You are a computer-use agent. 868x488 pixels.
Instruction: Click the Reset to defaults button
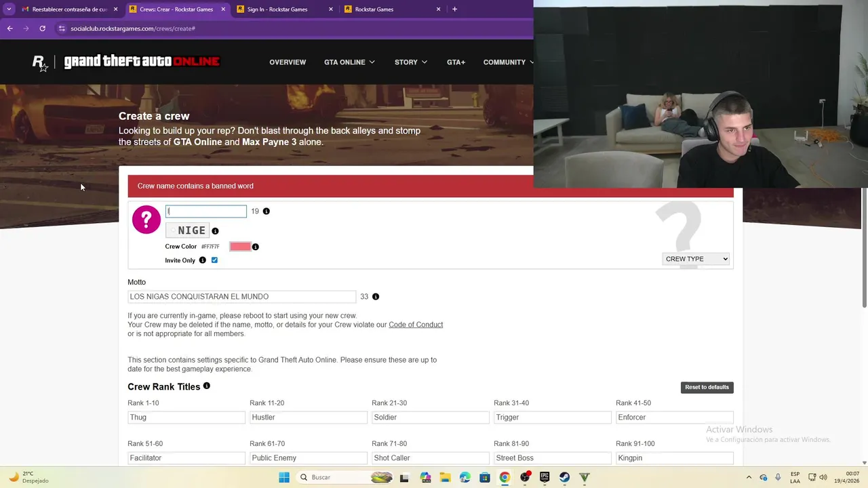(707, 387)
